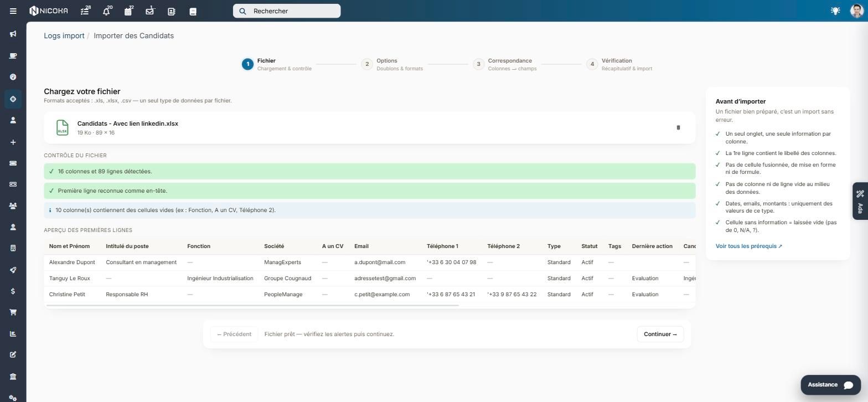The image size is (868, 402).
Task: Select the Christine Petit cell
Action: pyautogui.click(x=67, y=295)
